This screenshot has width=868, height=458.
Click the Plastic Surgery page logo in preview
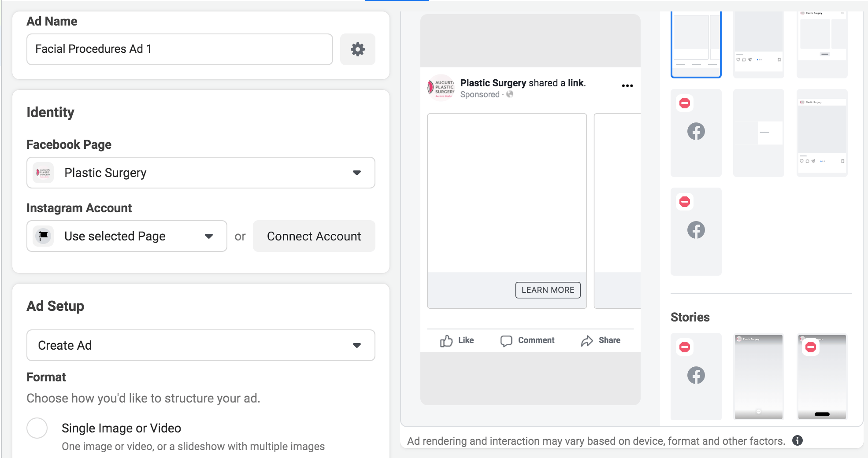441,88
